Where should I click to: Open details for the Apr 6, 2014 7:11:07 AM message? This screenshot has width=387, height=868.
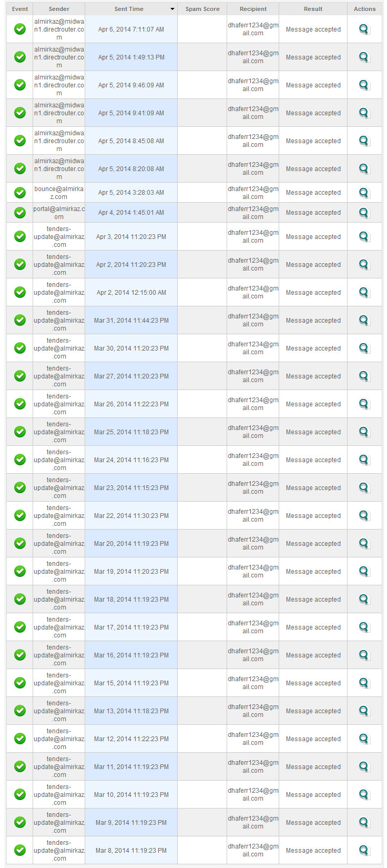pyautogui.click(x=364, y=29)
